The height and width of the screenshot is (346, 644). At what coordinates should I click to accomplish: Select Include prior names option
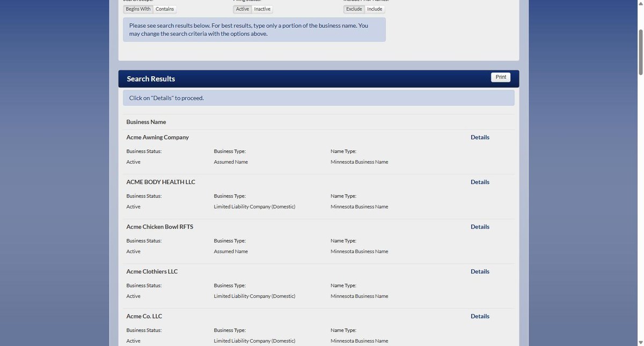coord(375,9)
